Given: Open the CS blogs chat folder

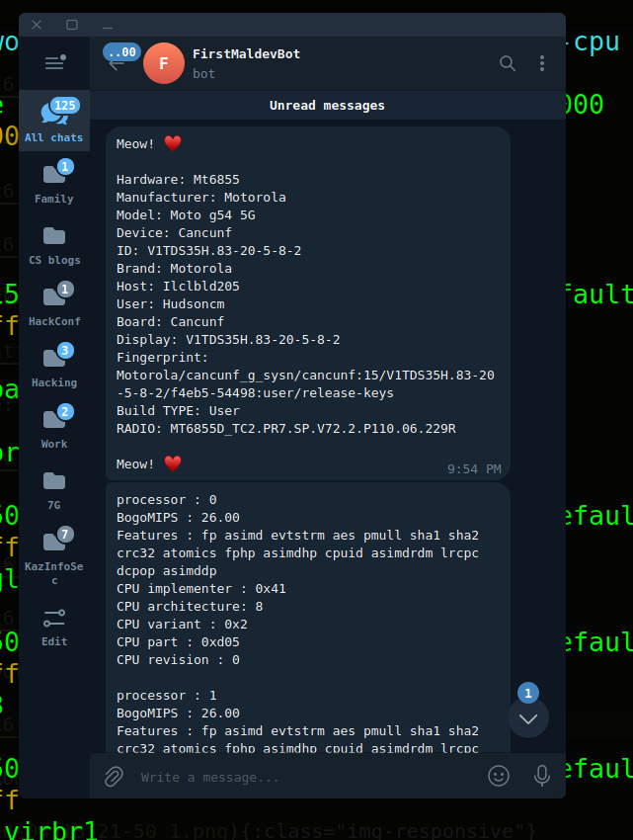Looking at the screenshot, I should 54,244.
